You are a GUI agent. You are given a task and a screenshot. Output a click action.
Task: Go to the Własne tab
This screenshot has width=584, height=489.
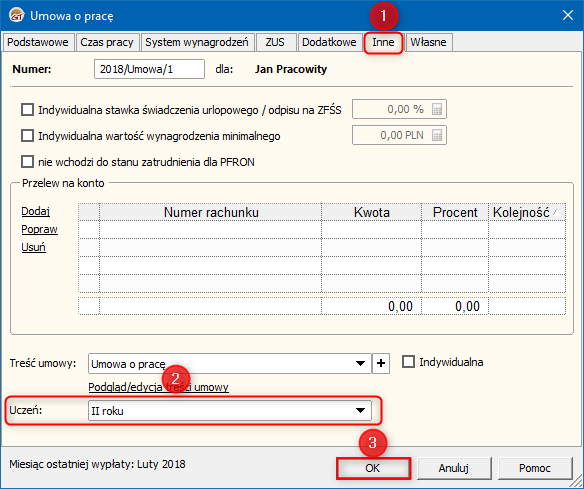428,42
